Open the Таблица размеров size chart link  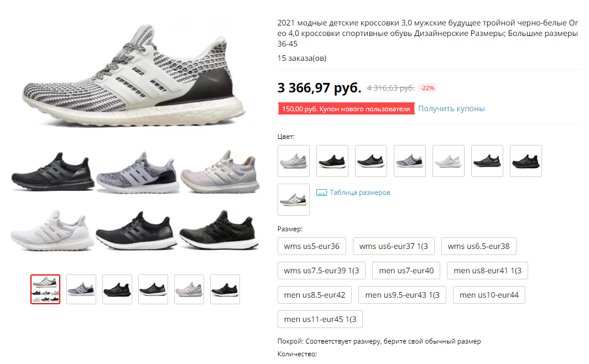pyautogui.click(x=360, y=193)
